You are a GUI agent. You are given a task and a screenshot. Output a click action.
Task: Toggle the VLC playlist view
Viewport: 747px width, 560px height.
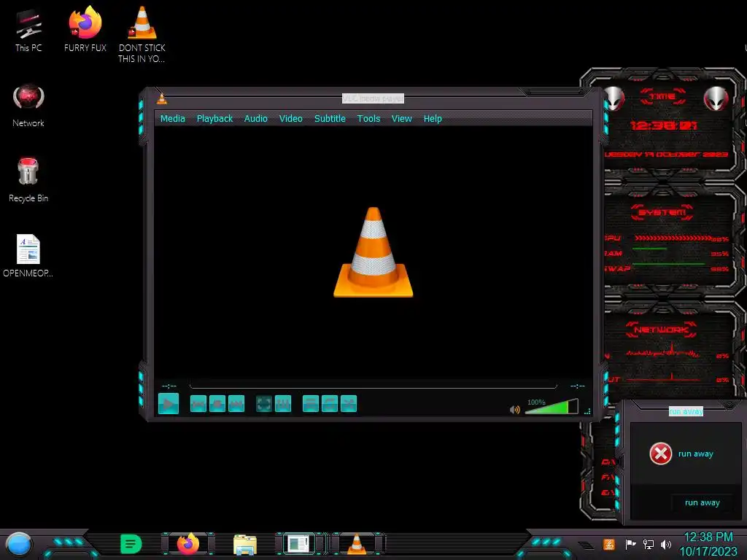tap(311, 404)
